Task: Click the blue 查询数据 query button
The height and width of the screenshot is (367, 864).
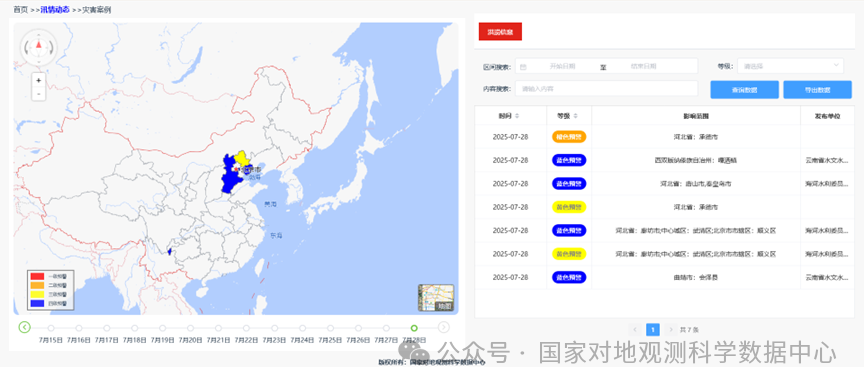Action: (x=744, y=90)
